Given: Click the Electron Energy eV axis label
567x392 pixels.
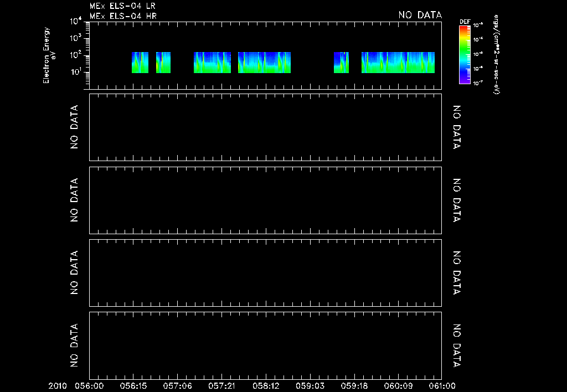Looking at the screenshot, I should [x=49, y=55].
